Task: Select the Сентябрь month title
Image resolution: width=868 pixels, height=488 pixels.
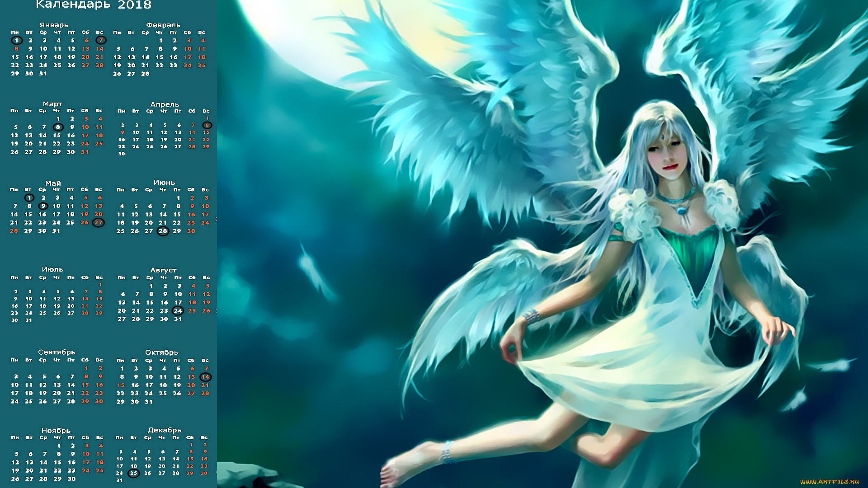Action: tap(57, 352)
